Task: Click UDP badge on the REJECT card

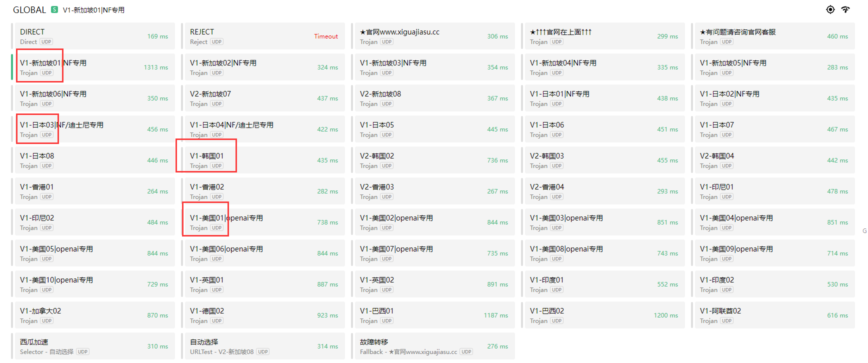Action: click(x=216, y=42)
